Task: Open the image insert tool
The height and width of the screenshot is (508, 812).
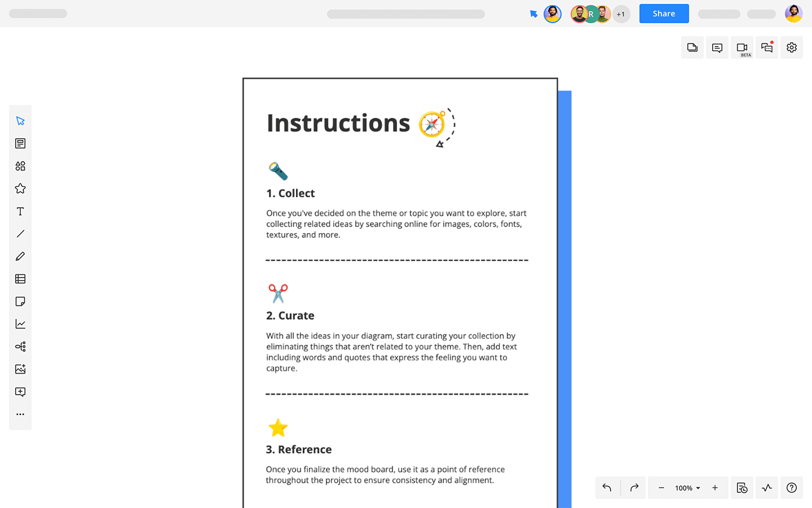Action: [20, 369]
